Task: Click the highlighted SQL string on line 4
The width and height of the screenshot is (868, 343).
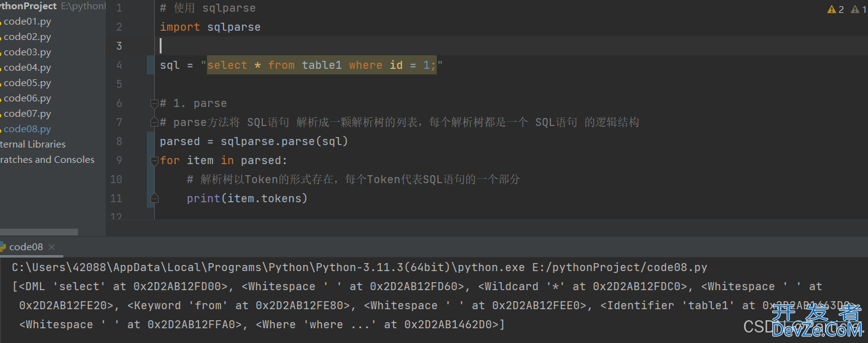Action: tap(322, 65)
